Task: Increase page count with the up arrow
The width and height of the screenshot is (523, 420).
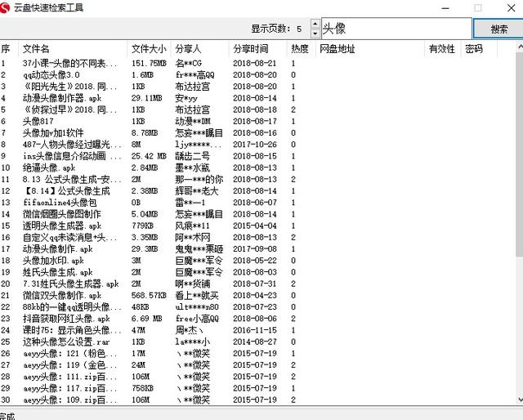Action: coord(315,24)
